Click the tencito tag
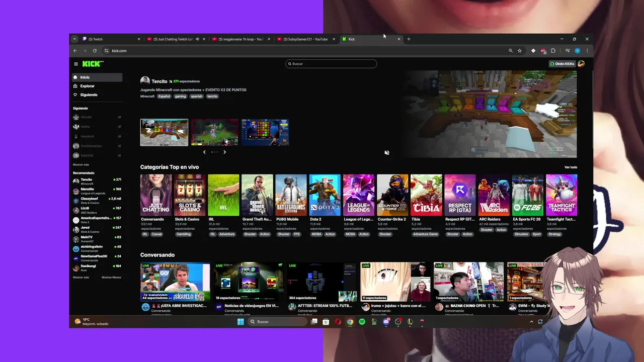This screenshot has height=362, width=644. coord(212,96)
